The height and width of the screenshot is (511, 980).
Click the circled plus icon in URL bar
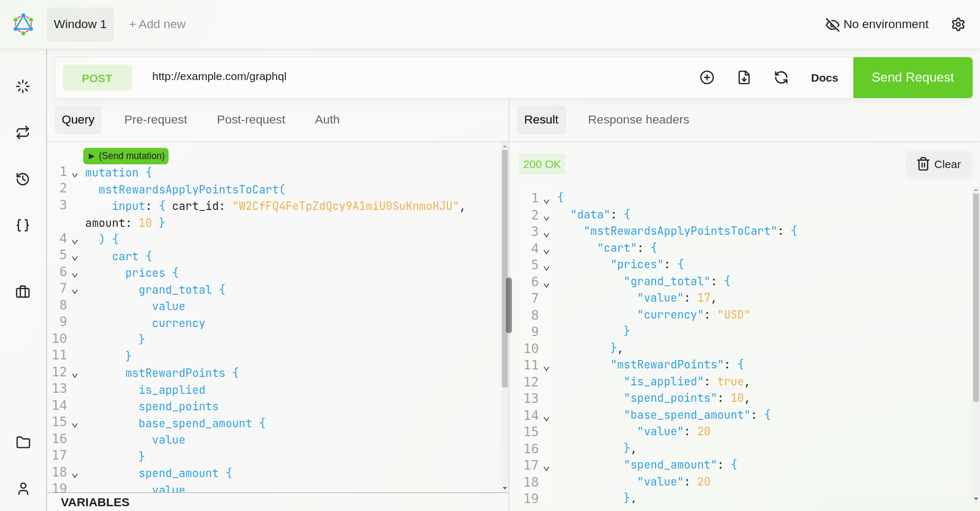(x=707, y=77)
